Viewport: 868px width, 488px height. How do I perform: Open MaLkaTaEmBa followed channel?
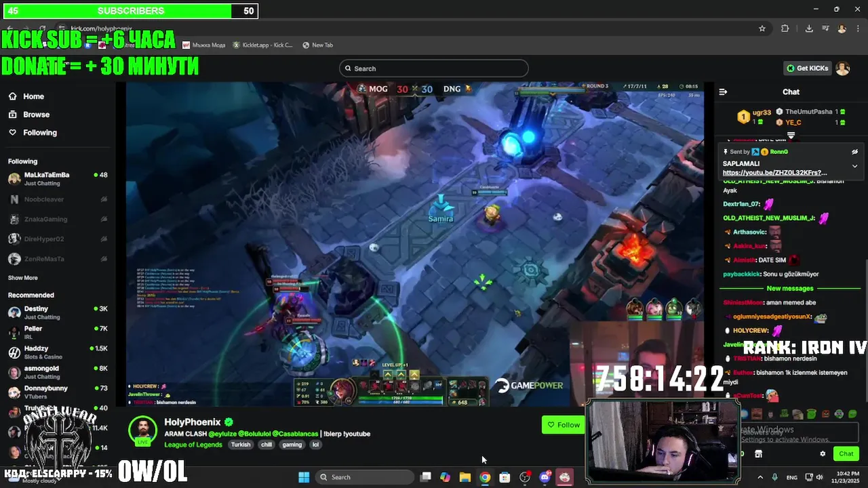(x=58, y=178)
